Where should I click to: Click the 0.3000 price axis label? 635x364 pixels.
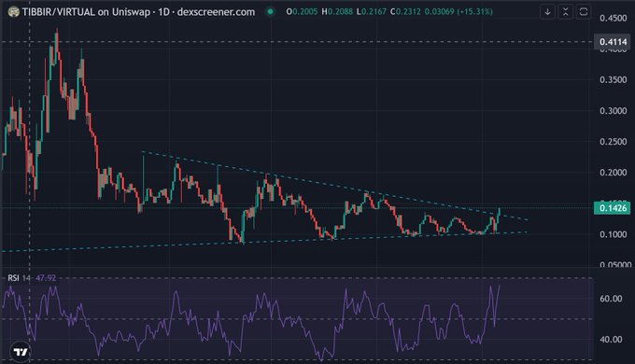pos(614,110)
